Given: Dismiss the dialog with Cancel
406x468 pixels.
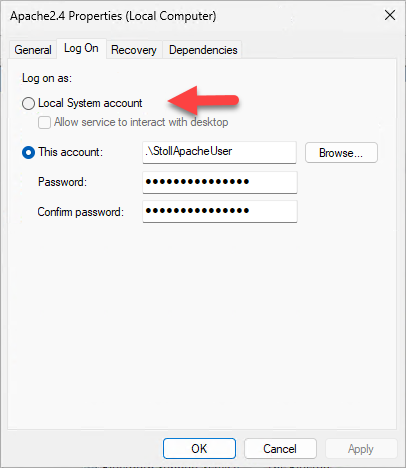Looking at the screenshot, I should [x=280, y=449].
